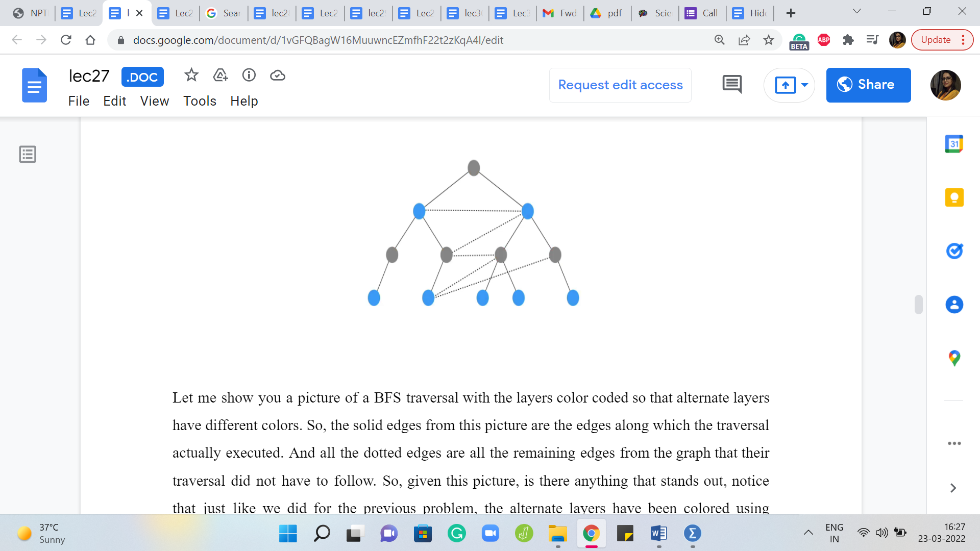980x551 pixels.
Task: Open Google Tasks side panel
Action: pos(954,251)
